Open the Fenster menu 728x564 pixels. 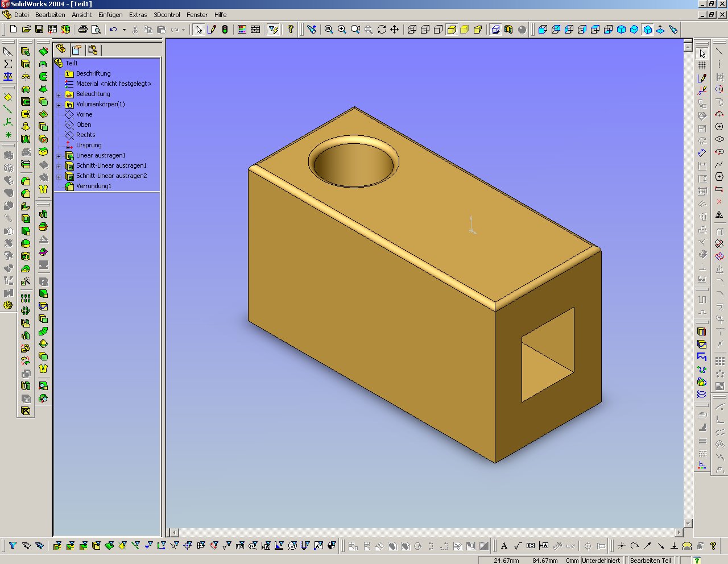pyautogui.click(x=197, y=15)
